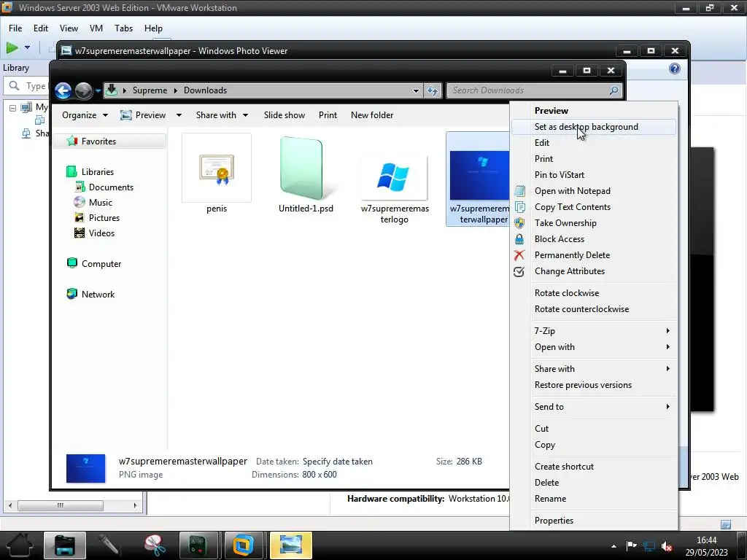Open the Organize dropdown
Screen dimensions: 747x560
[85, 115]
